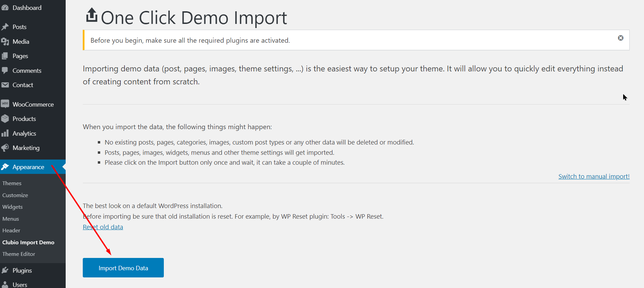The height and width of the screenshot is (288, 644).
Task: Open Themes in the Appearance submenu
Action: 12,183
